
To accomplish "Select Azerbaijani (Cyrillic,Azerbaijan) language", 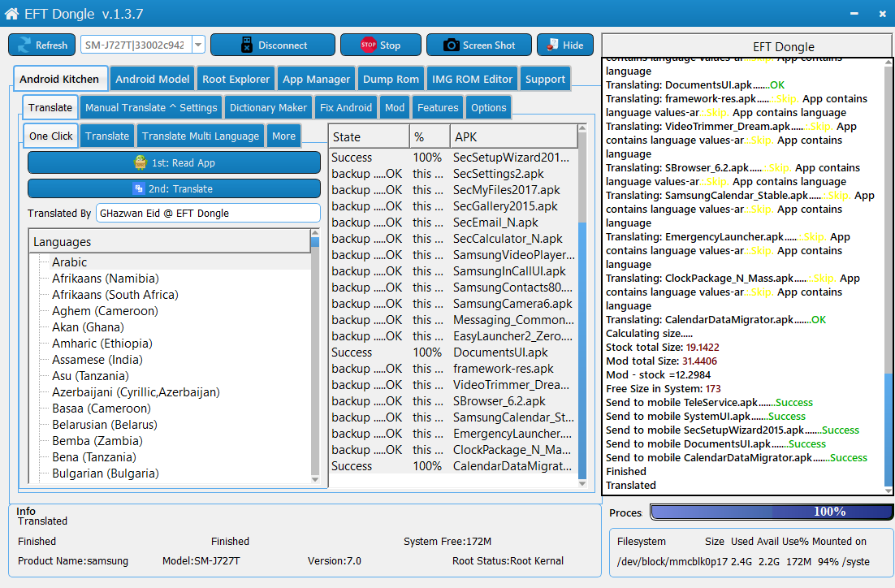I will (136, 392).
